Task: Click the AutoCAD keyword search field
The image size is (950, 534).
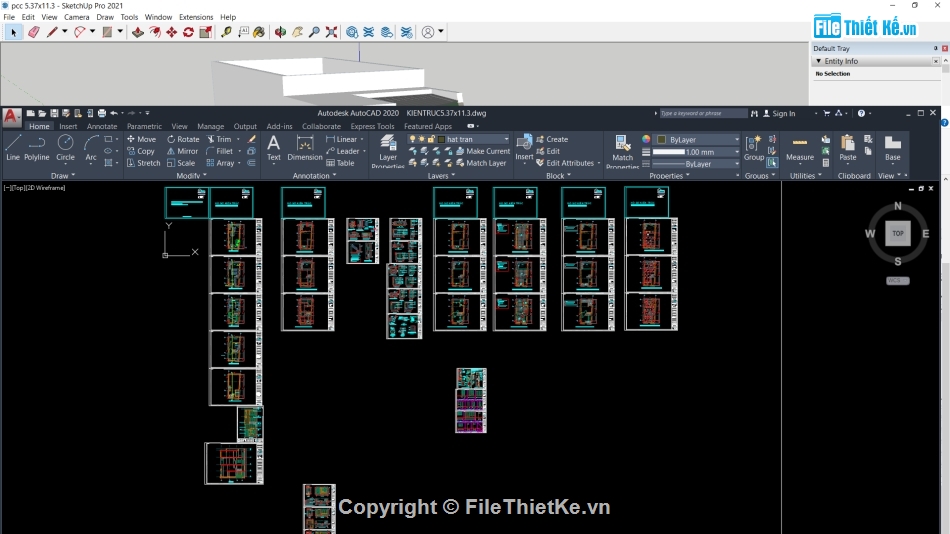Action: [703, 113]
